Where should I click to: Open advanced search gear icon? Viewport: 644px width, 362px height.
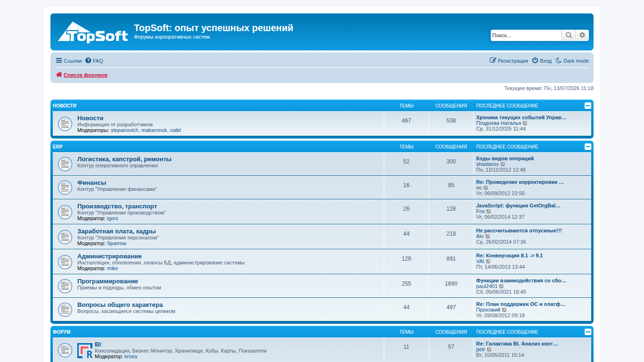[582, 35]
